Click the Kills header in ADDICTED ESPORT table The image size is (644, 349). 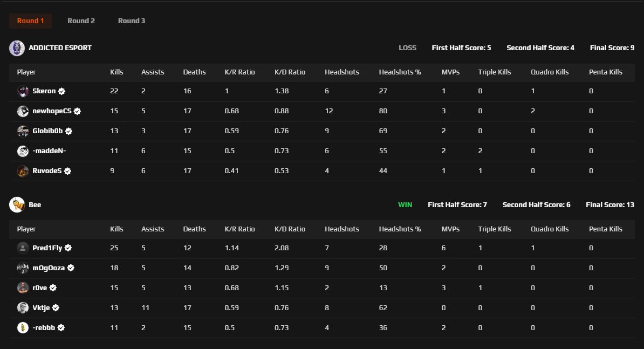117,72
